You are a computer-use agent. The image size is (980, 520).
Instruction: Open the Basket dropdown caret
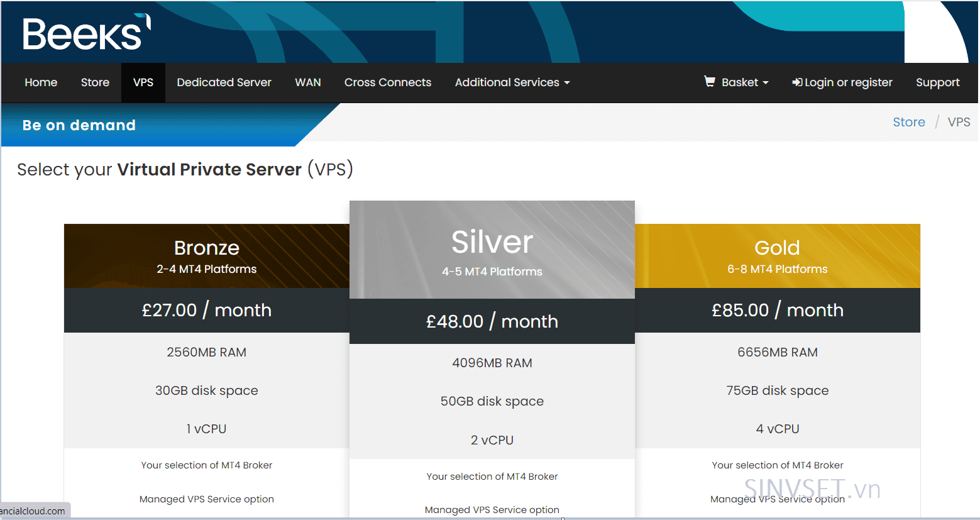[766, 83]
